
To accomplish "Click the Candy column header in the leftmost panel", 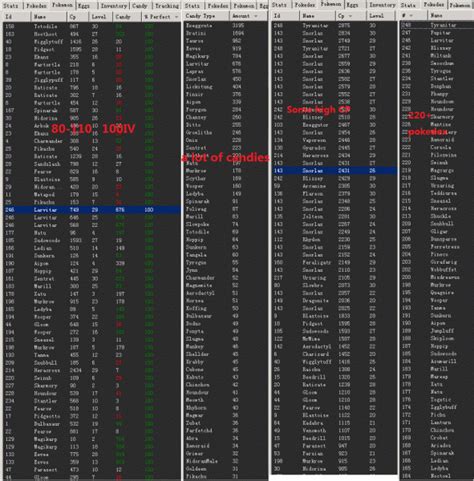I will point(127,16).
